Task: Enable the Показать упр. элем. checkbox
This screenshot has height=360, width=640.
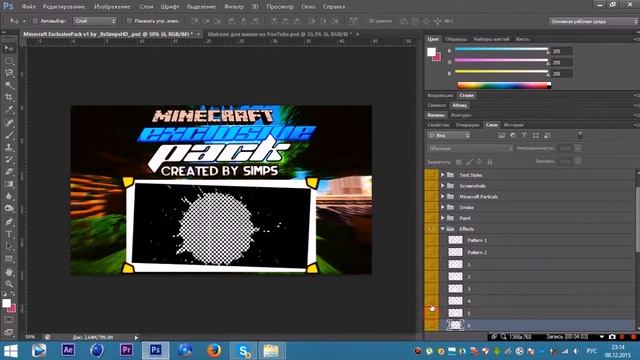Action: tap(129, 21)
